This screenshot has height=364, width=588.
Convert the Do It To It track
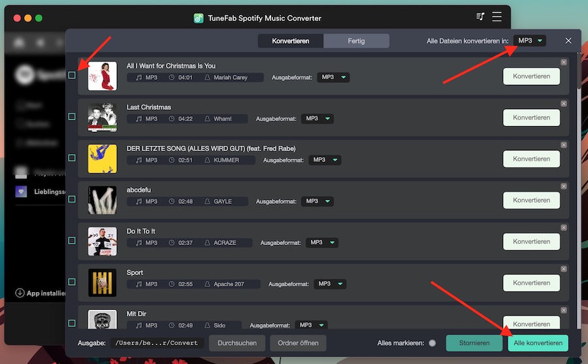click(531, 241)
